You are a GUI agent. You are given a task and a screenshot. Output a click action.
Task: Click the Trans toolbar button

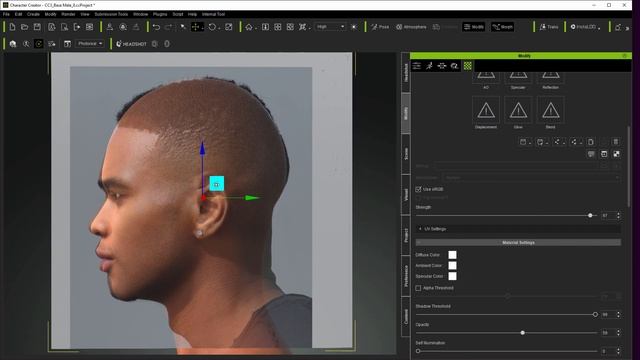pyautogui.click(x=549, y=27)
